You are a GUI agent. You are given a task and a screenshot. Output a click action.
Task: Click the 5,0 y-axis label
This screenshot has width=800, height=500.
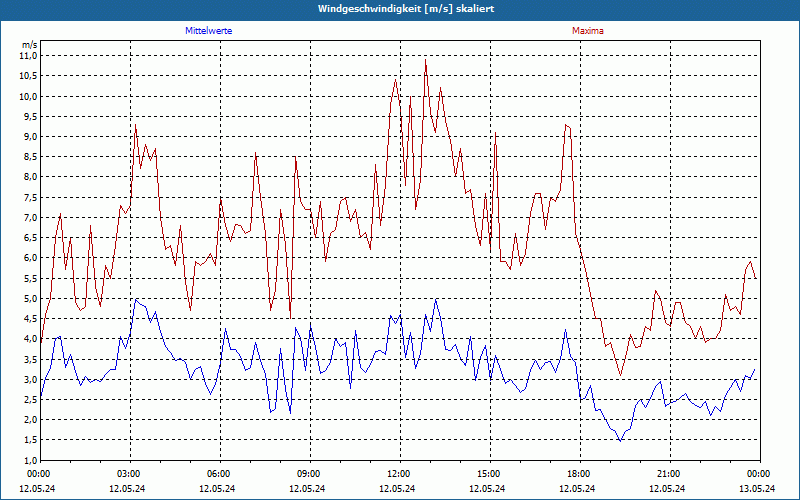[31, 298]
